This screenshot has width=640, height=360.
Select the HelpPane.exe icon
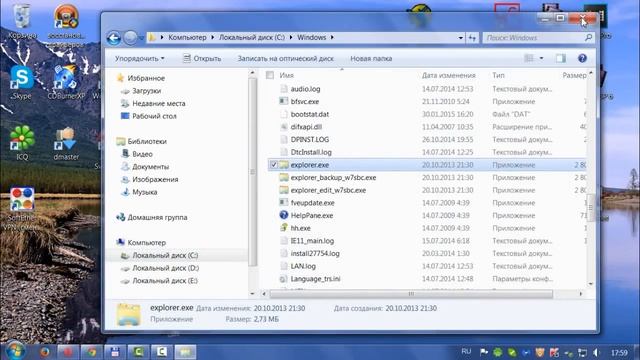coord(284,215)
